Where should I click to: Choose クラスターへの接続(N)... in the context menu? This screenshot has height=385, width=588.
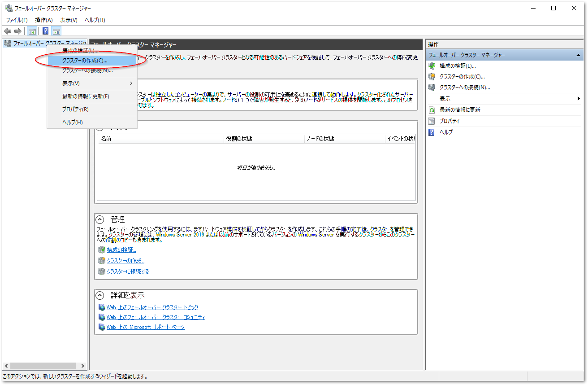pos(92,70)
